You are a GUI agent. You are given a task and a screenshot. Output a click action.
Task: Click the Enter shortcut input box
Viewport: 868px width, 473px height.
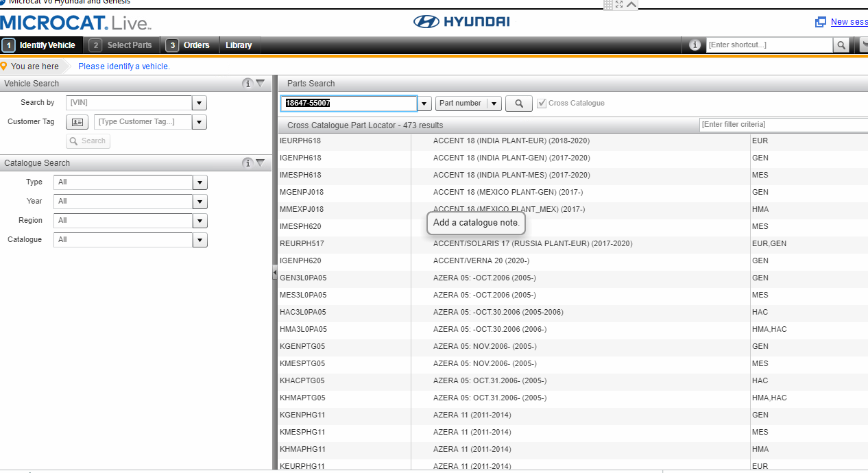769,45
